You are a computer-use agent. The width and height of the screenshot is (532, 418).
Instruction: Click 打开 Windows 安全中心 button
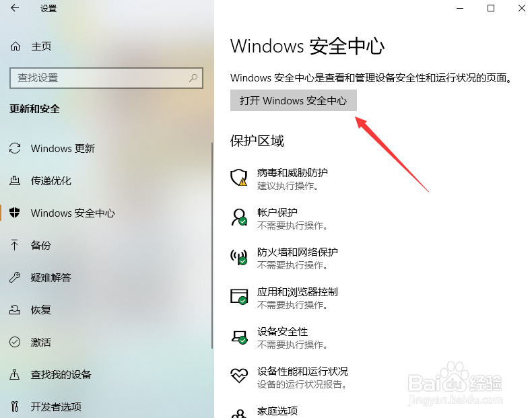point(294,100)
